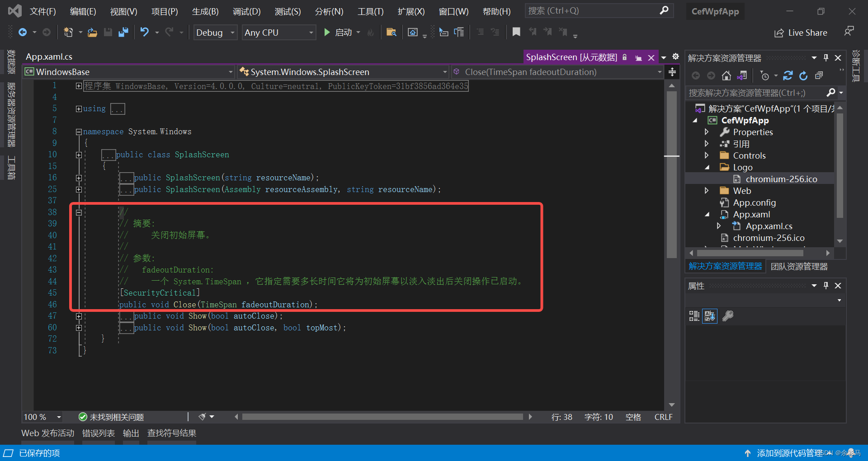868x461 pixels.
Task: Click the Save All icon on the toolbar
Action: (x=123, y=33)
